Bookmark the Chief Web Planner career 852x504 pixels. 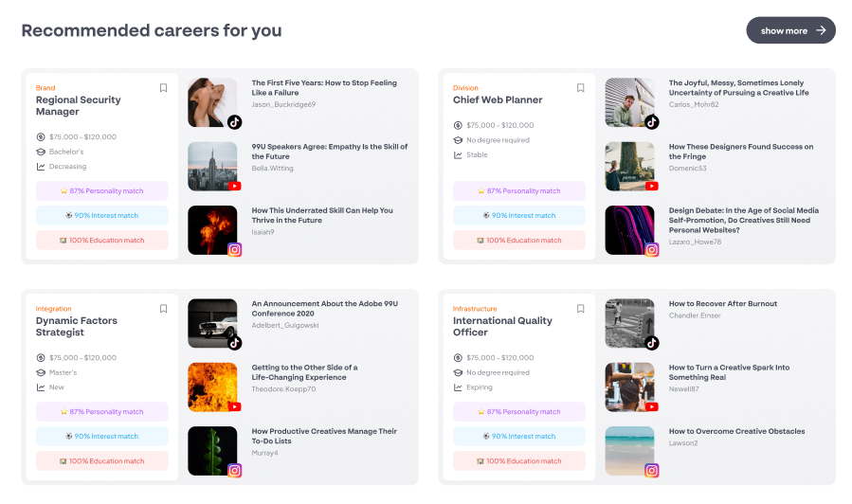[580, 88]
